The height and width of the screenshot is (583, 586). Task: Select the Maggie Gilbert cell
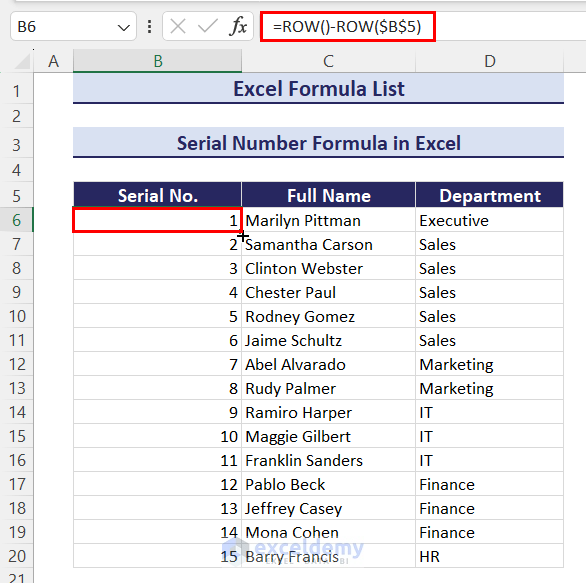[329, 436]
